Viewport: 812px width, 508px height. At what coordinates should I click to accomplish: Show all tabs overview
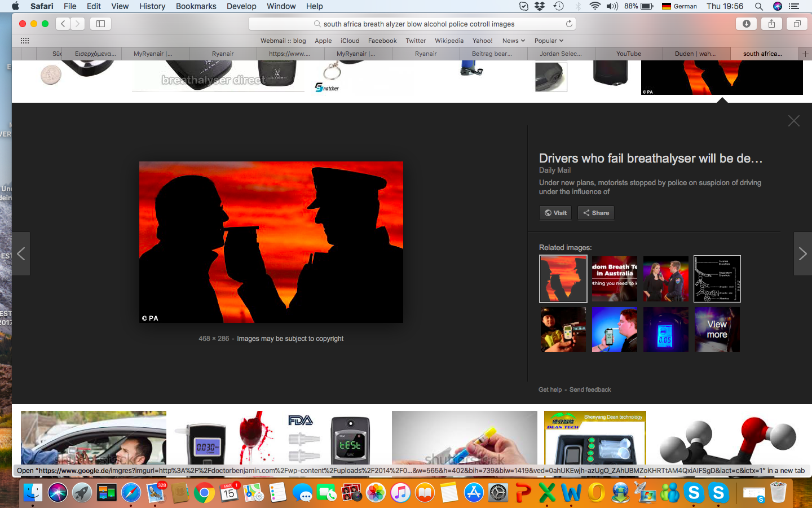tap(797, 24)
